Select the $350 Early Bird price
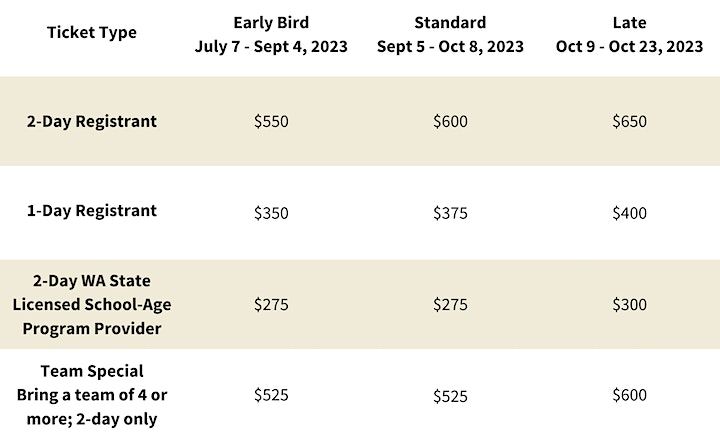Screen dimensions: 720x439 click(271, 212)
